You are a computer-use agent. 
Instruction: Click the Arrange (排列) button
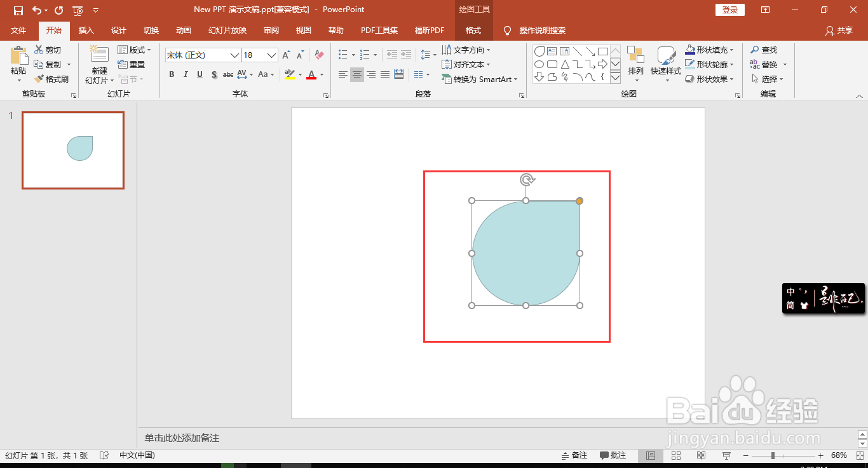click(x=635, y=64)
